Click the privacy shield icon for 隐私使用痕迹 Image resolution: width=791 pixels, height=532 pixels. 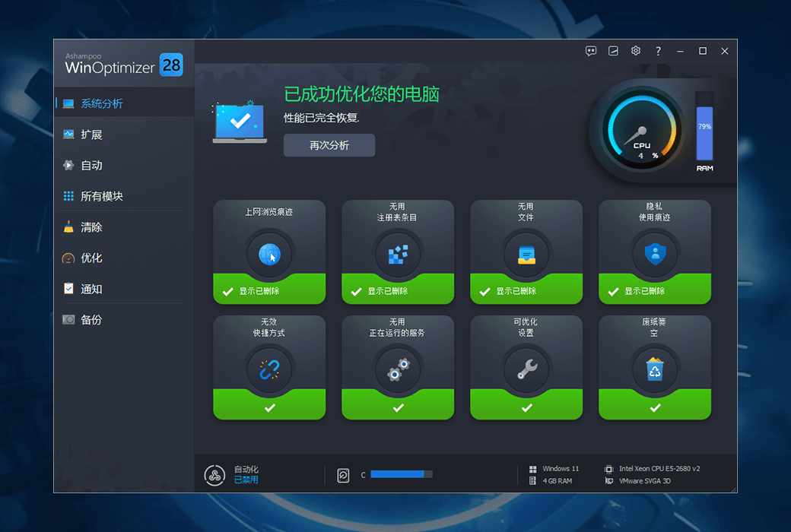(655, 254)
